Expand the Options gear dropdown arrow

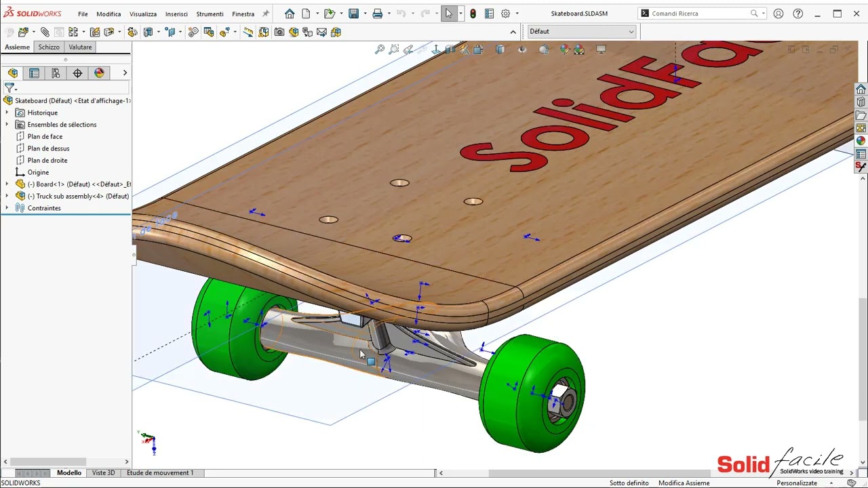[517, 14]
